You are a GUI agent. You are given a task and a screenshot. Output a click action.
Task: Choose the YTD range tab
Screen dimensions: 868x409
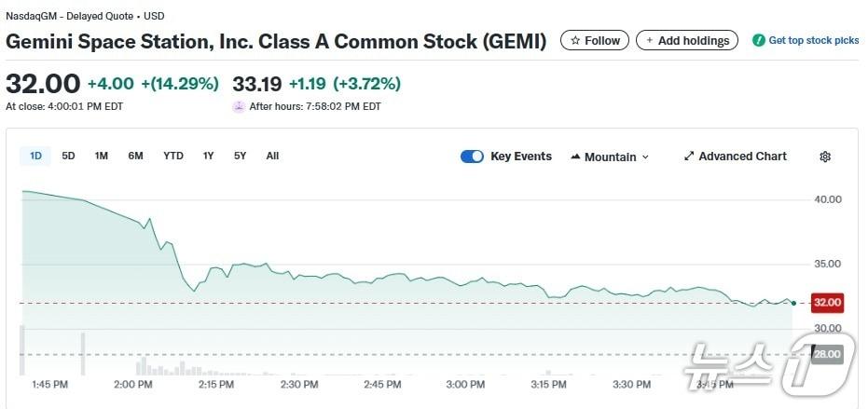173,156
